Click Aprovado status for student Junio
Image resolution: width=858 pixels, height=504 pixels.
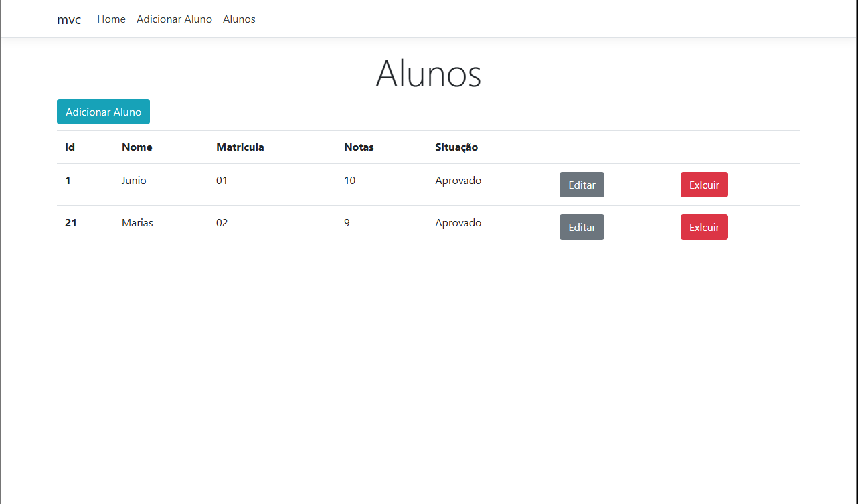(458, 180)
